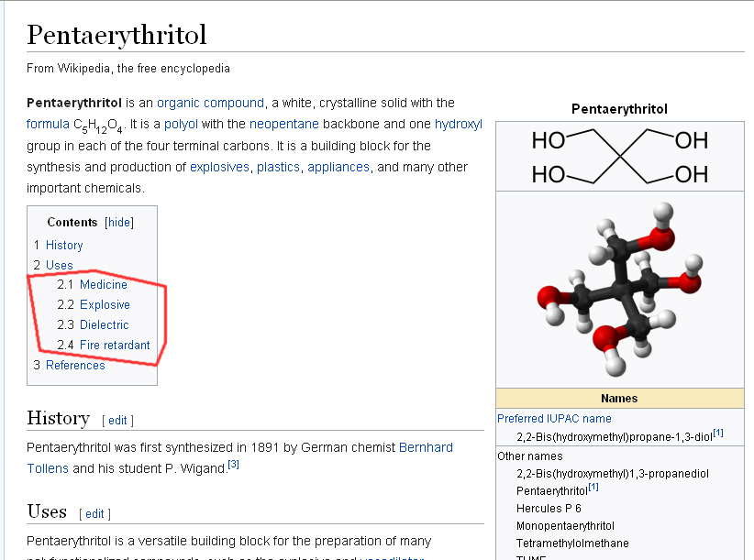Go to 2.2 Explosive section
Image resolution: width=754 pixels, height=560 pixels.
[x=105, y=305]
